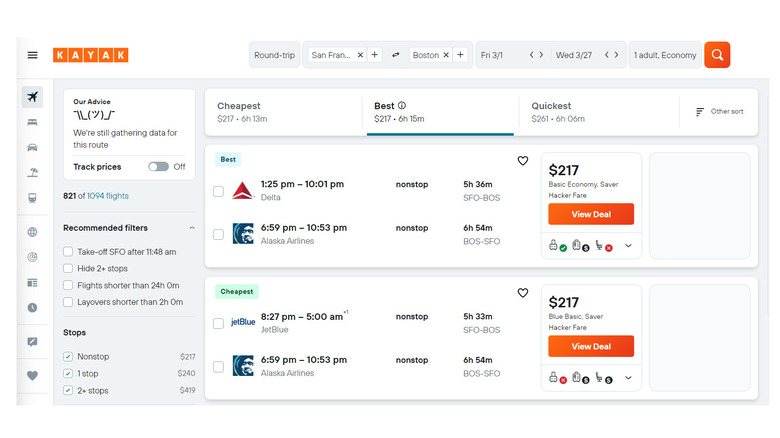Swap origin and destination airports
780x438 pixels.
pyautogui.click(x=395, y=55)
